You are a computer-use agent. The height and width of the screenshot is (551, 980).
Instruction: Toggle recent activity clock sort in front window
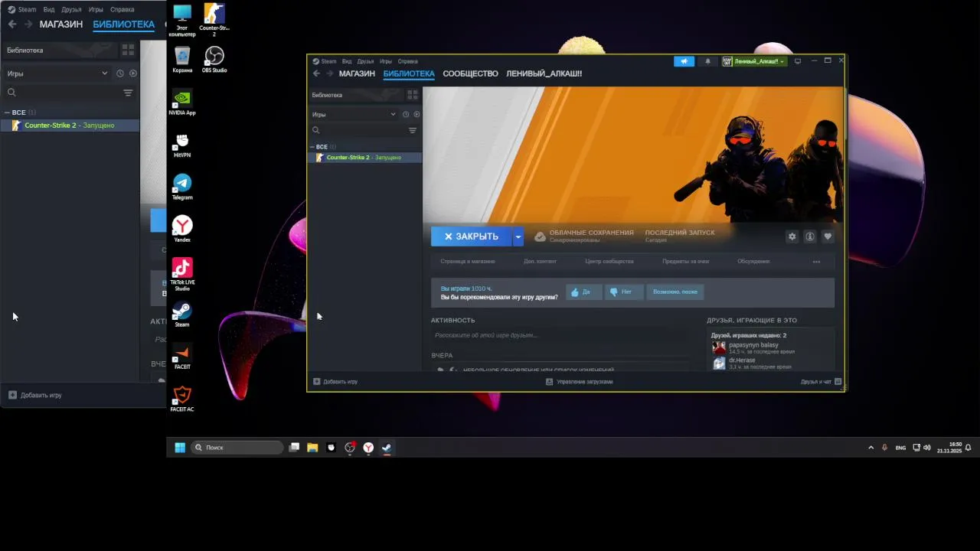pyautogui.click(x=406, y=114)
